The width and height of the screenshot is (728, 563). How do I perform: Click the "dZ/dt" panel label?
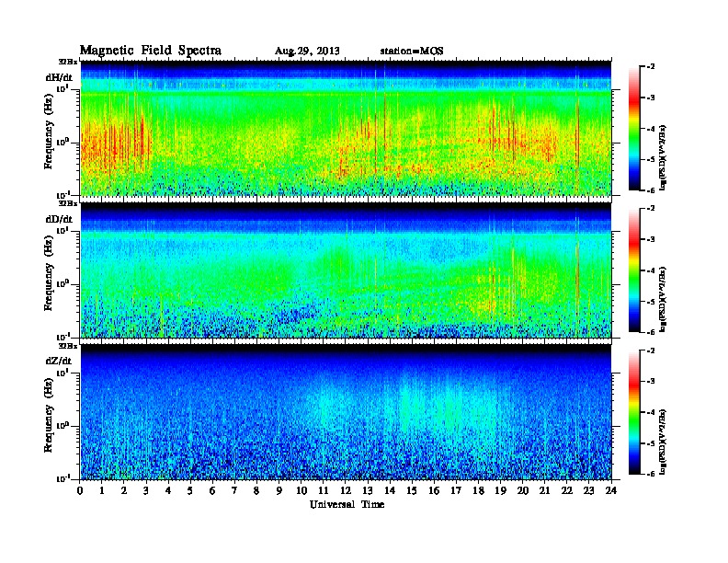[59, 361]
